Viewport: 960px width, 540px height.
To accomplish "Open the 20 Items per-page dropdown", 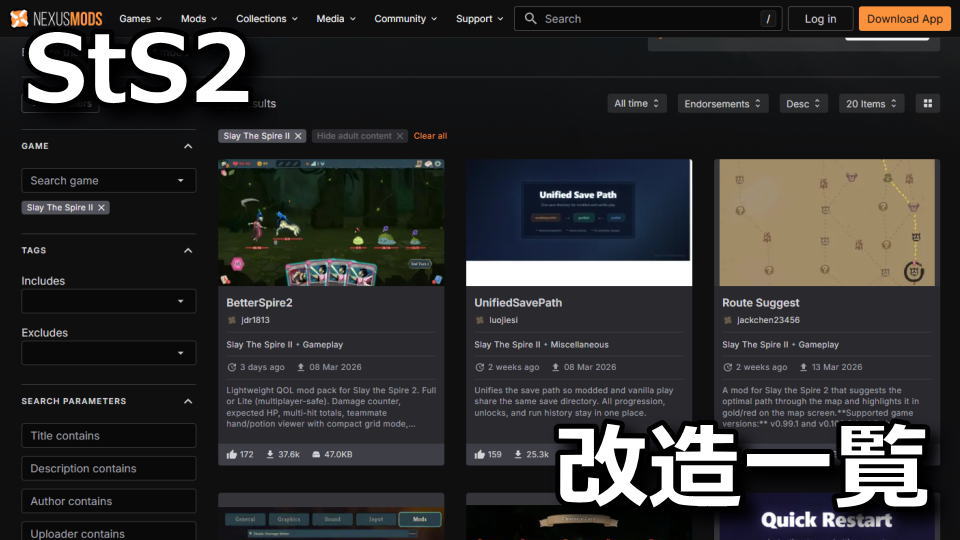I will [871, 104].
